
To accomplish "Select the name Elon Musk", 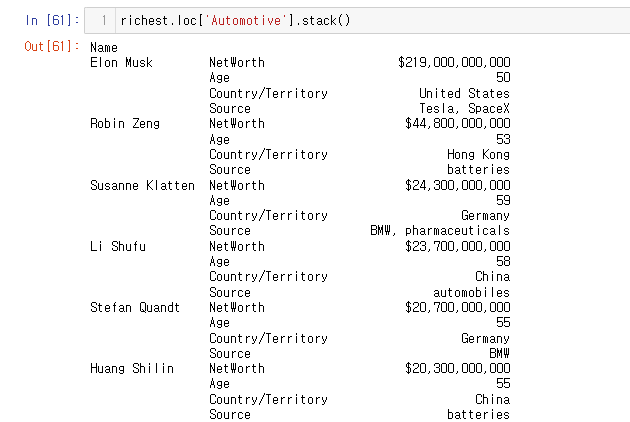I will pyautogui.click(x=121, y=62).
